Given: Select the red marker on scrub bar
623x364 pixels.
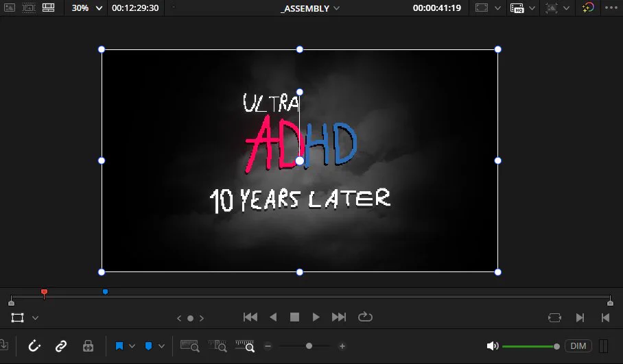Looking at the screenshot, I should pos(44,293).
